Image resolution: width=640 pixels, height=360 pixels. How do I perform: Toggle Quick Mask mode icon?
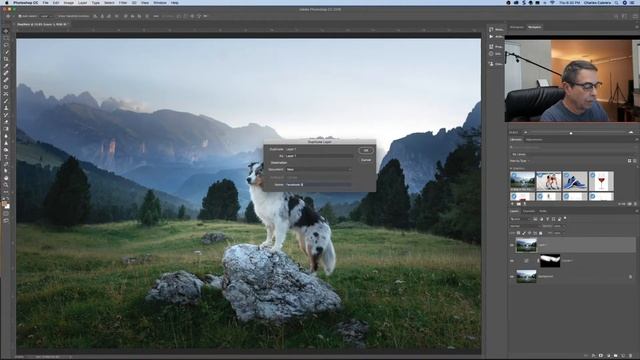(6, 213)
